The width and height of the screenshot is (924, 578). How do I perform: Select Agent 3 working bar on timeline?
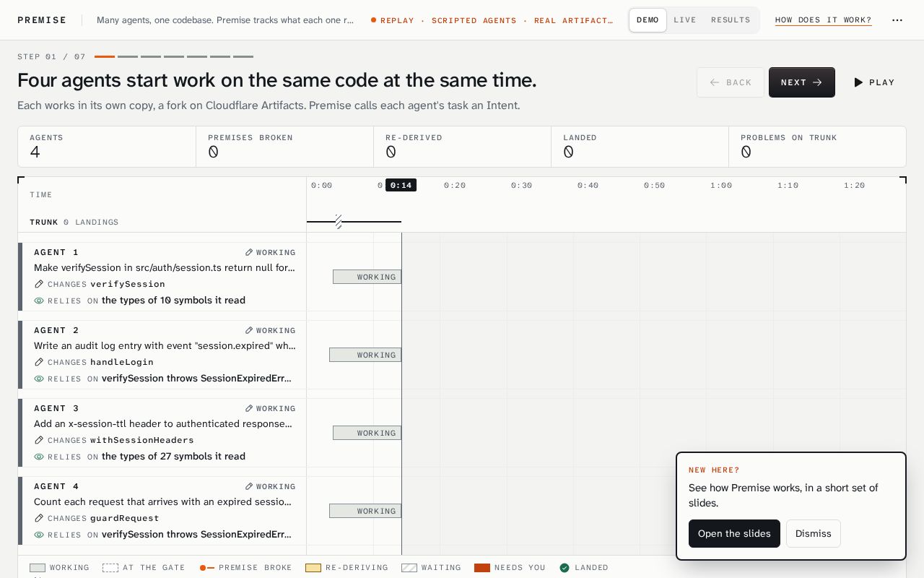click(367, 433)
